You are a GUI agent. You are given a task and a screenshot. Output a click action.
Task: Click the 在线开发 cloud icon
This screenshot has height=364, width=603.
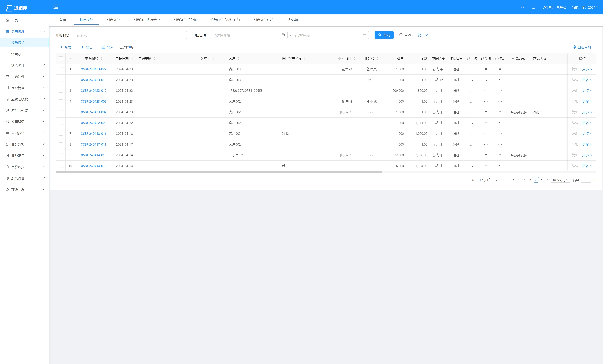pyautogui.click(x=7, y=190)
